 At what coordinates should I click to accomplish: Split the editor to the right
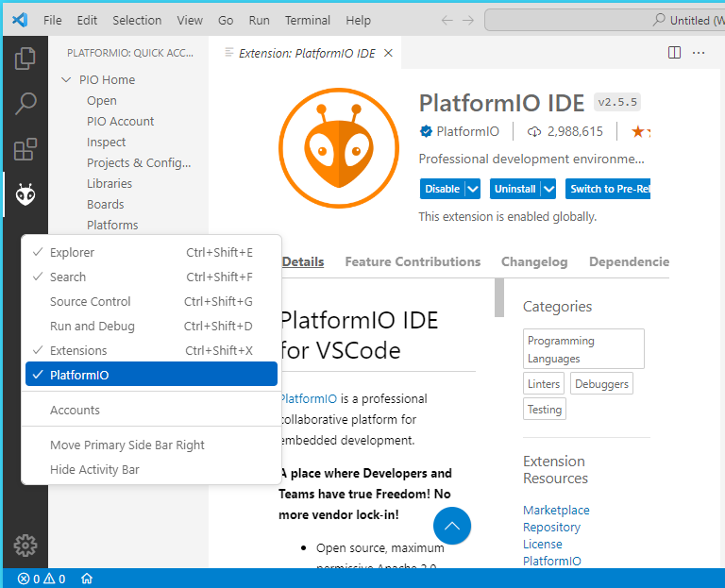[675, 53]
